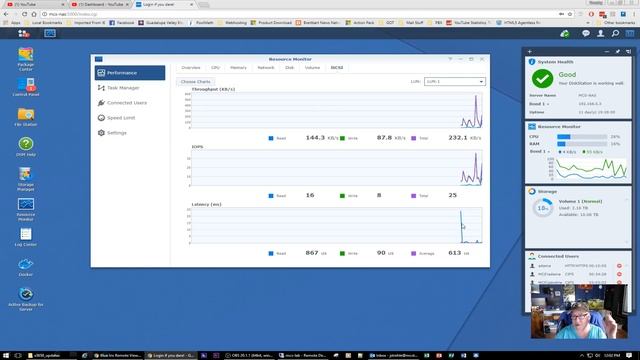
Task: Switch to the CPU tab
Action: [x=216, y=68]
